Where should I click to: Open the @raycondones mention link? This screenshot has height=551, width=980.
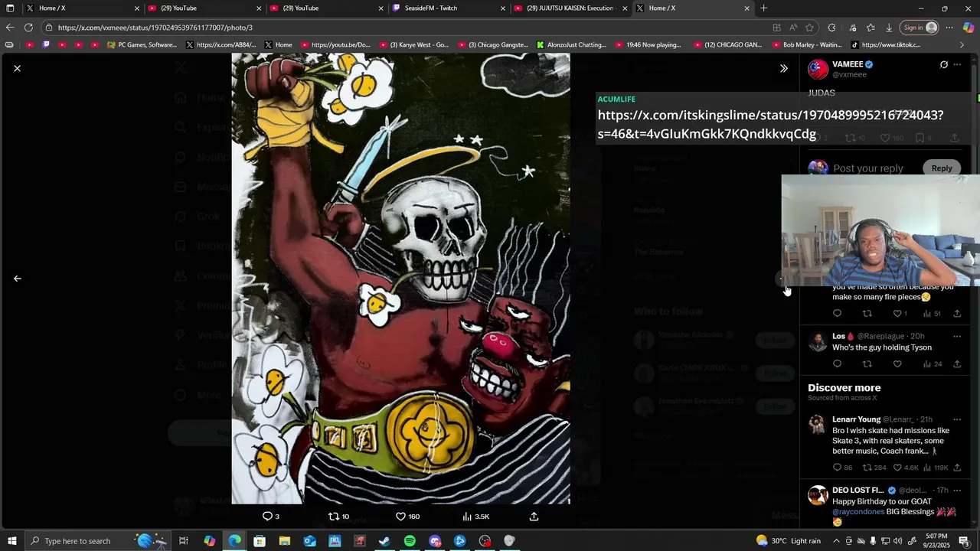click(858, 512)
